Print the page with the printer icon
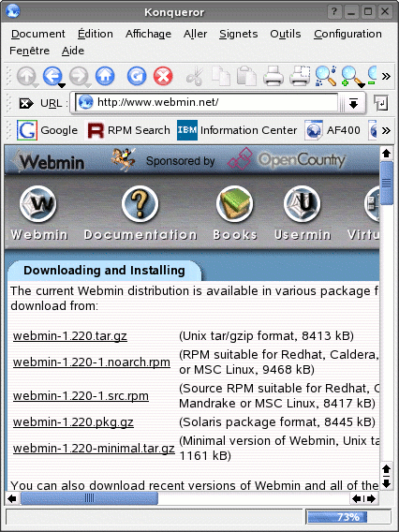Image resolution: width=399 pixels, height=532 pixels. 273,76
